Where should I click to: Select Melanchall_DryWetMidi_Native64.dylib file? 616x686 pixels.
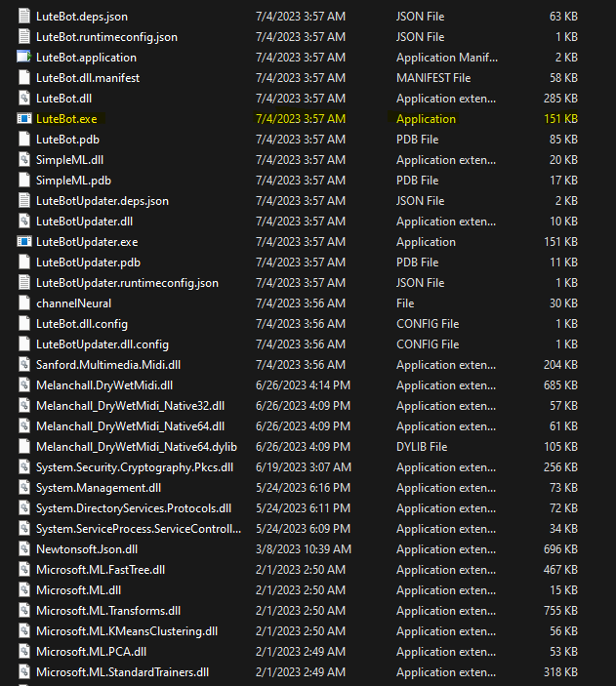click(x=136, y=447)
